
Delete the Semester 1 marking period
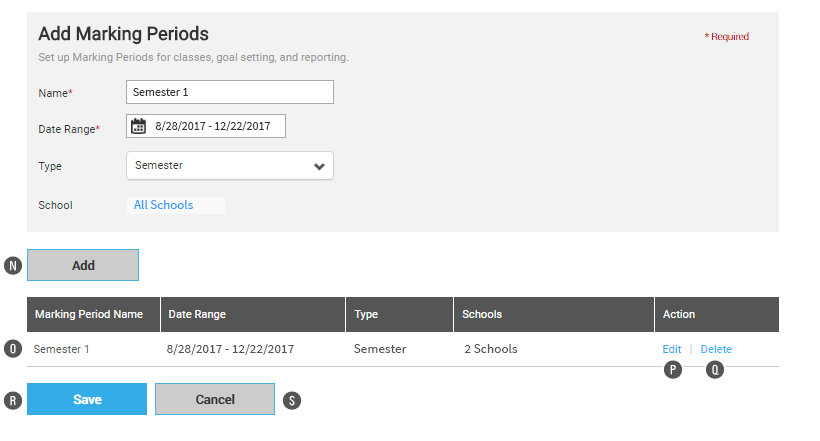click(x=716, y=349)
